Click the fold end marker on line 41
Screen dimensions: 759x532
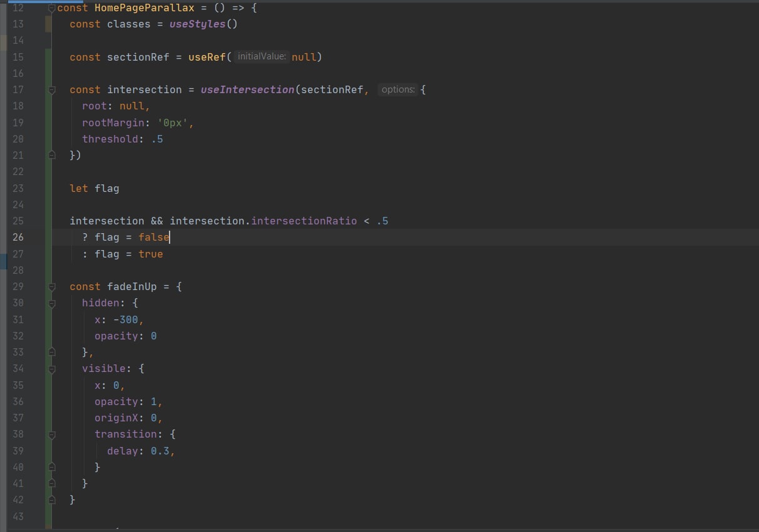[x=52, y=483]
